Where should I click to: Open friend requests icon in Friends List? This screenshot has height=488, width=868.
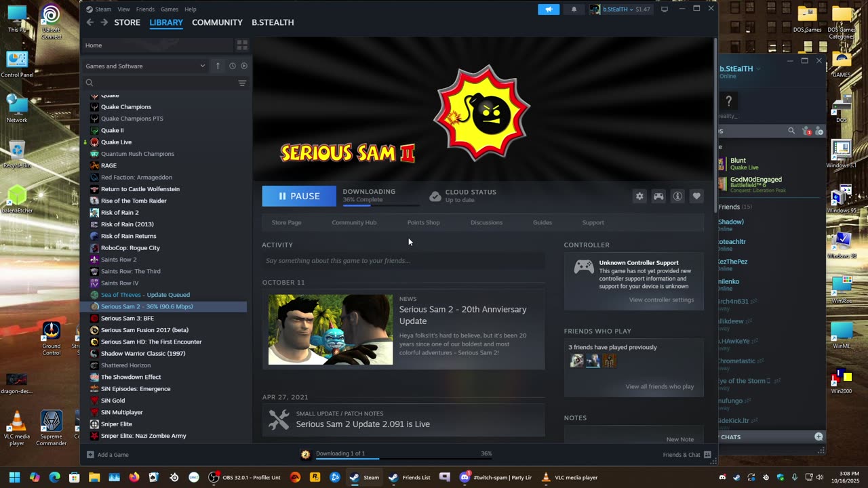(807, 131)
